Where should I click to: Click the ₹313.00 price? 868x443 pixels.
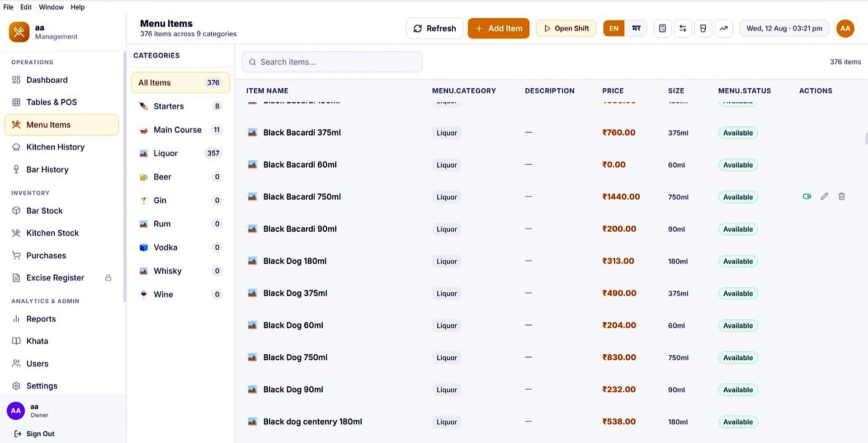[x=618, y=261]
